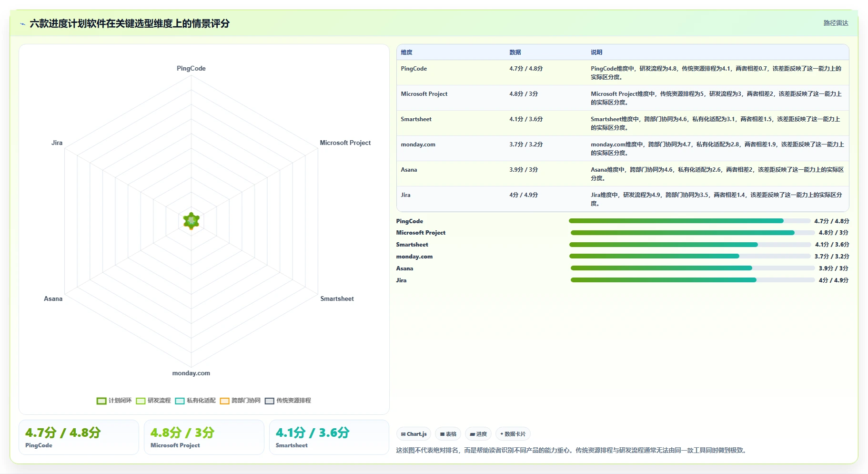Click the green data shape at radar center
Viewport: 868px width, 474px height.
click(x=192, y=221)
